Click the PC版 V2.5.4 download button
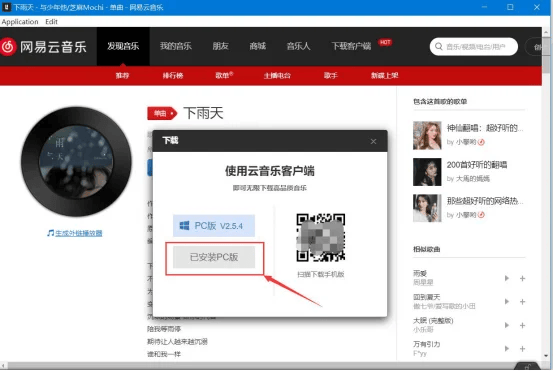This screenshot has height=371, width=553. click(214, 226)
